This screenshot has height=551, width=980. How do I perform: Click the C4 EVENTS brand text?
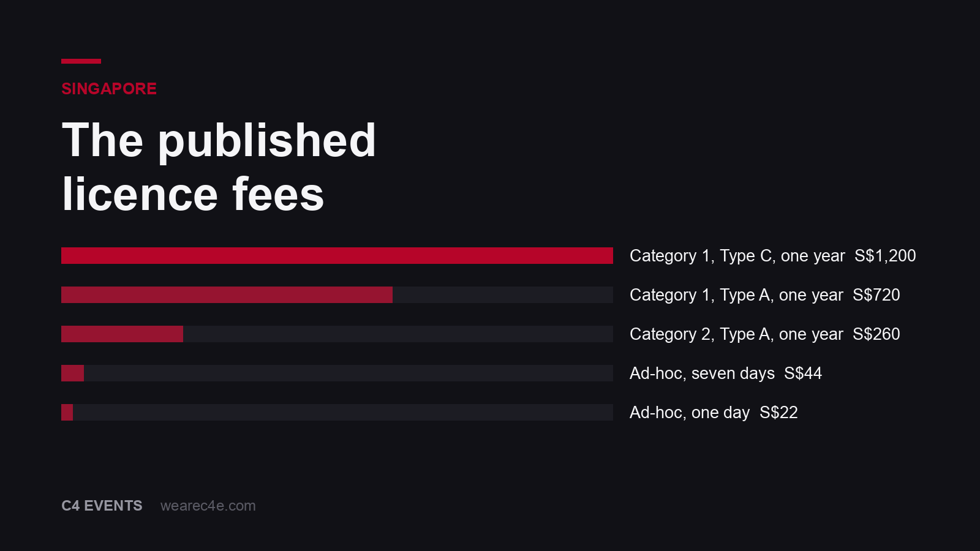[x=102, y=506]
